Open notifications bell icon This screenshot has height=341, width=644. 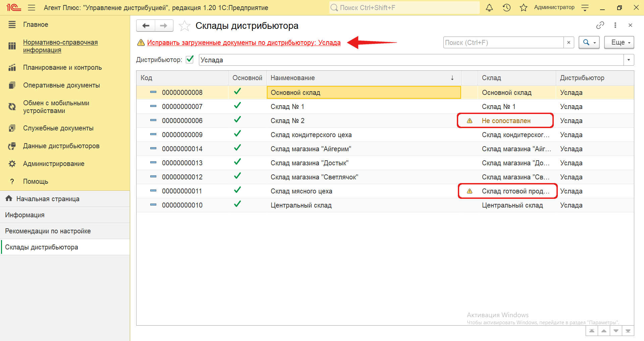click(x=489, y=7)
